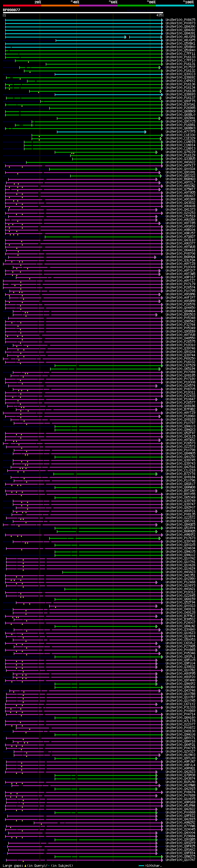Select the UniRef100_Q5XR40 label
The height and width of the screenshot is (868, 197).
click(180, 50)
